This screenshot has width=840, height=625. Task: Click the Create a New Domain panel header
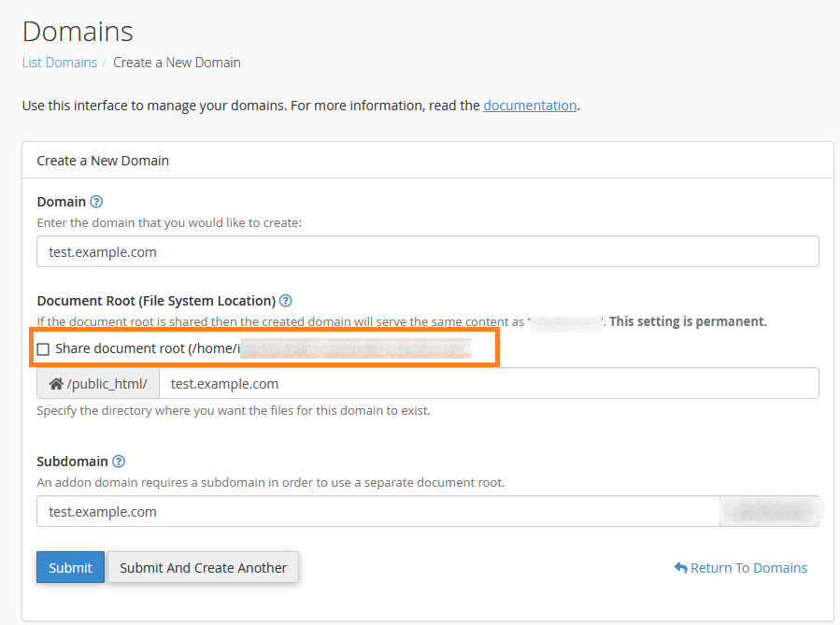pos(103,161)
